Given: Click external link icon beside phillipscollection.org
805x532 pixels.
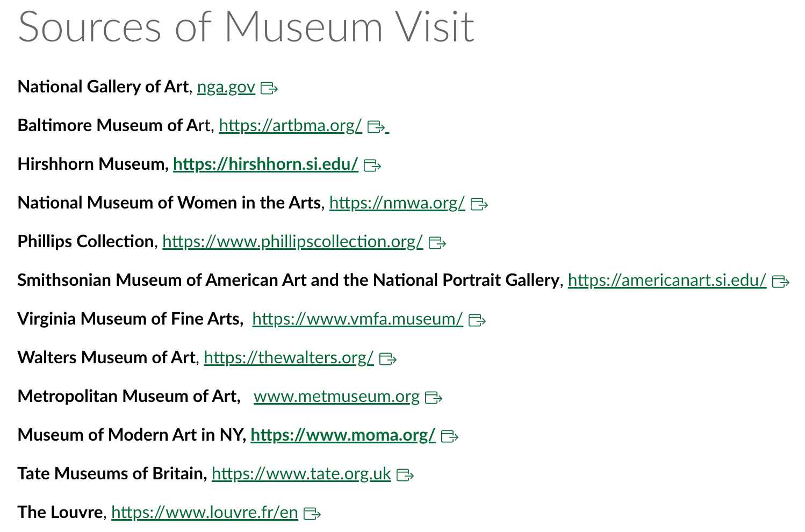Looking at the screenshot, I should pos(437,243).
